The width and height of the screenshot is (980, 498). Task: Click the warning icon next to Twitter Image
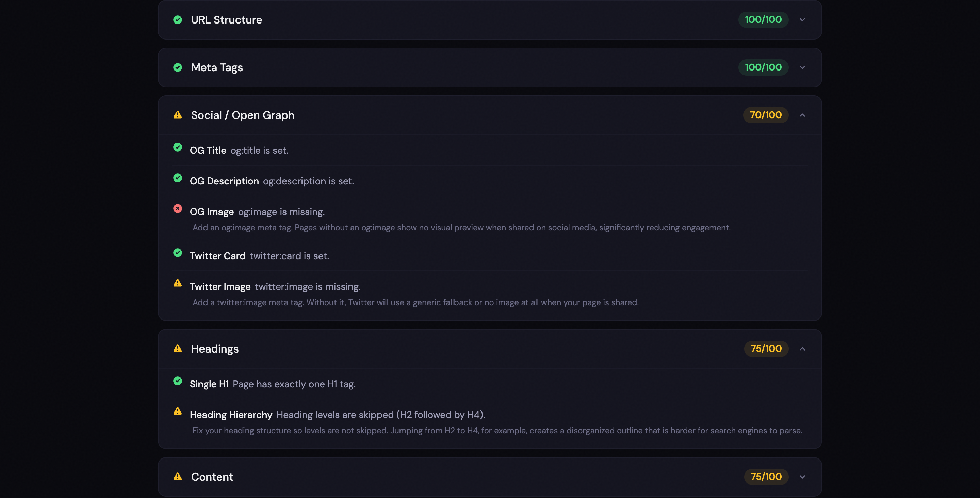pos(178,283)
